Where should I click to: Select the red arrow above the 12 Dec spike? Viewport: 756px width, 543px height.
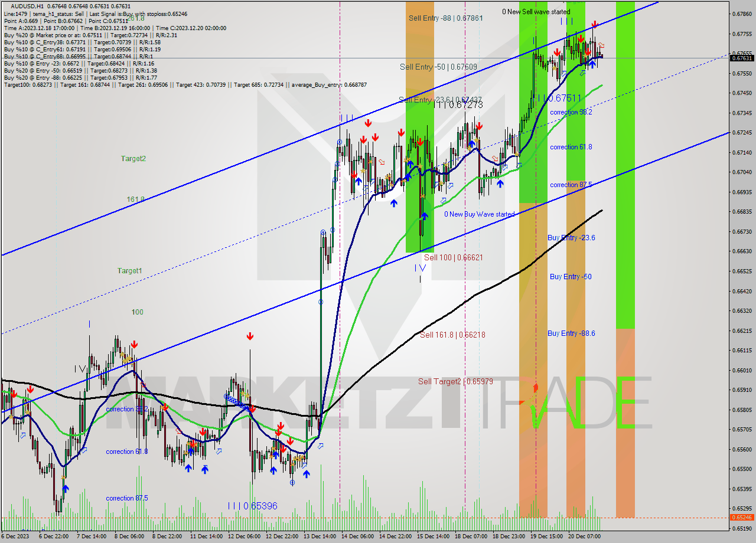[x=250, y=336]
